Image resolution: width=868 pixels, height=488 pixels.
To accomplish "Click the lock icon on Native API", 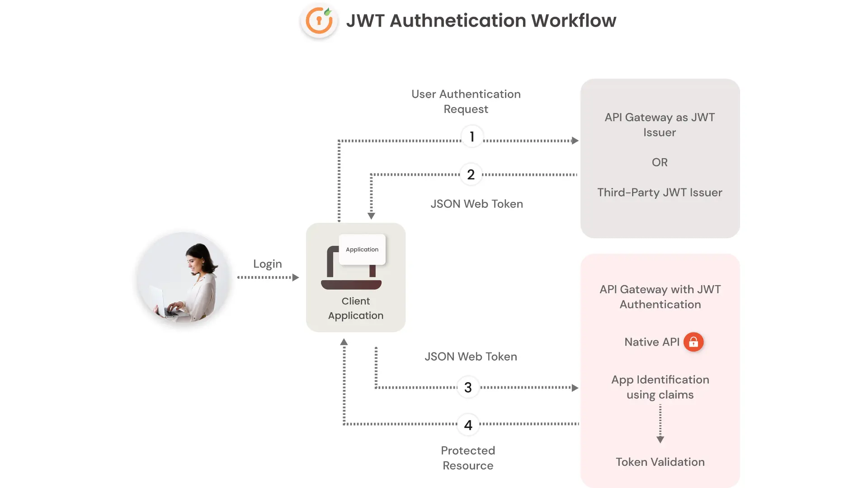I will pyautogui.click(x=693, y=342).
